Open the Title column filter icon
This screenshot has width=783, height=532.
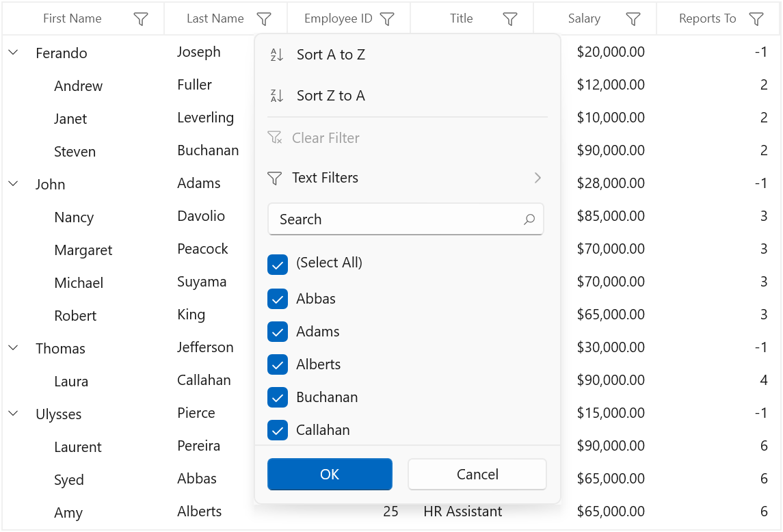(510, 19)
